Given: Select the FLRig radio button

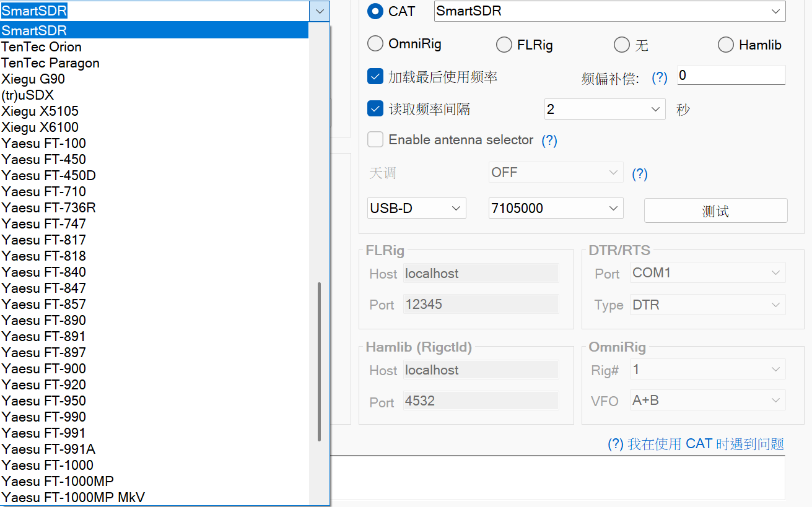Looking at the screenshot, I should (x=504, y=45).
